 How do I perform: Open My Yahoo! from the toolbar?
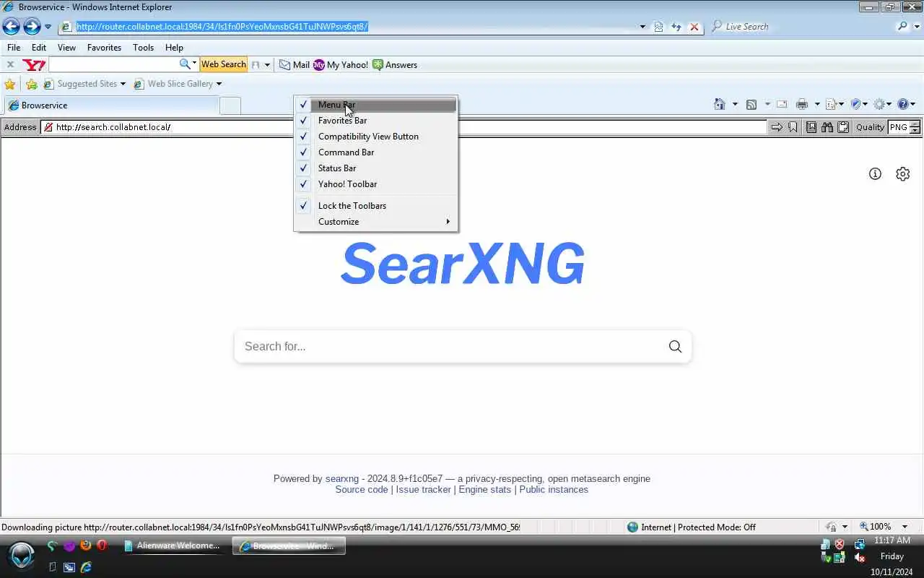pyautogui.click(x=341, y=64)
